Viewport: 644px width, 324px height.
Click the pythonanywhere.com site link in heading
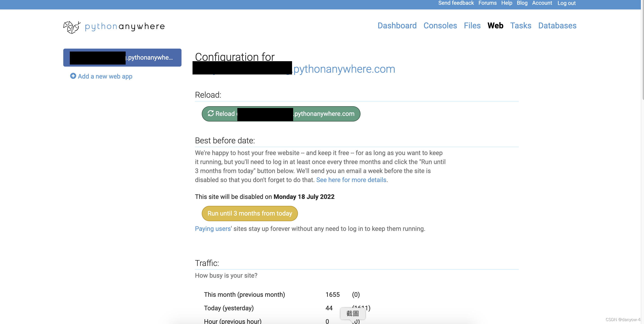(x=344, y=69)
